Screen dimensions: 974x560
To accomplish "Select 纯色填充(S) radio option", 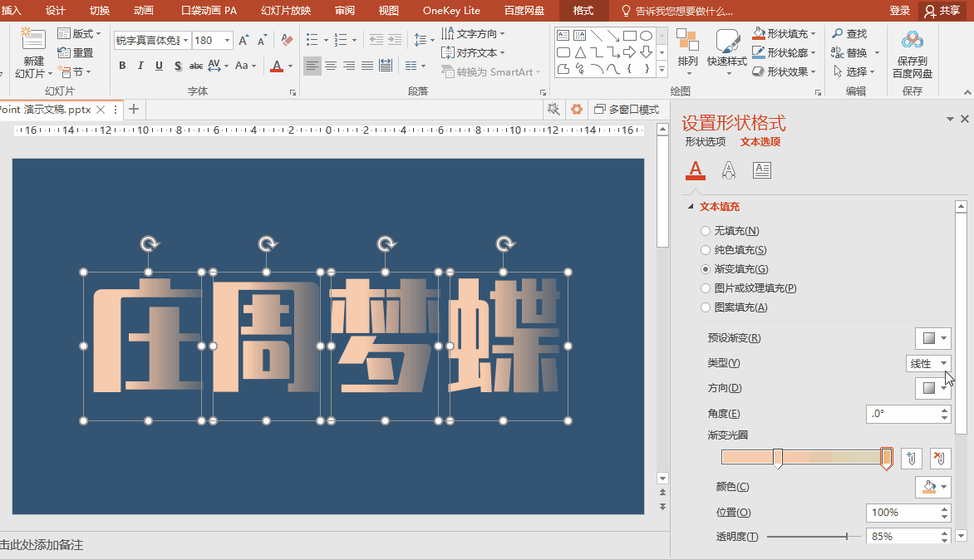I will [706, 250].
